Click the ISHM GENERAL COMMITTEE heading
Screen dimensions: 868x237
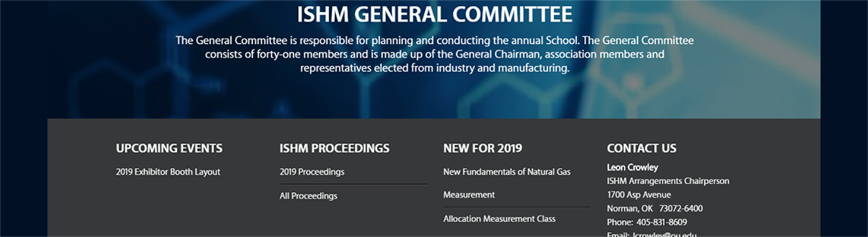[434, 15]
